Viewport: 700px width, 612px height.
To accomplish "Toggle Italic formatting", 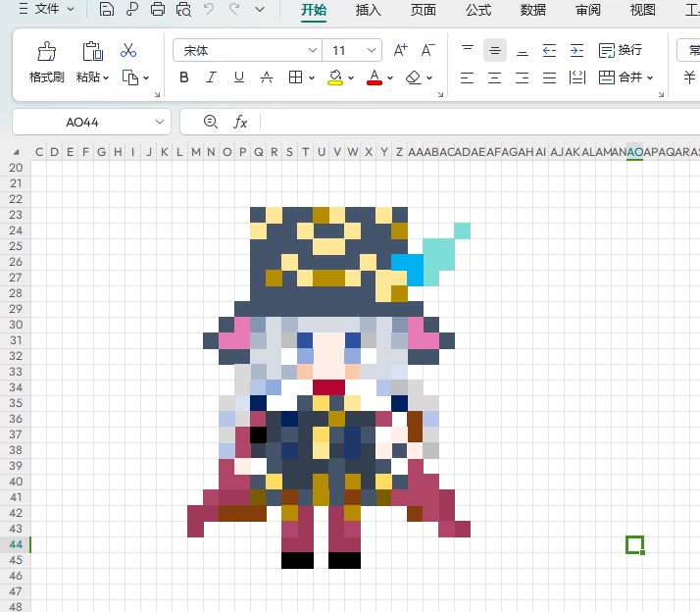I will click(211, 77).
